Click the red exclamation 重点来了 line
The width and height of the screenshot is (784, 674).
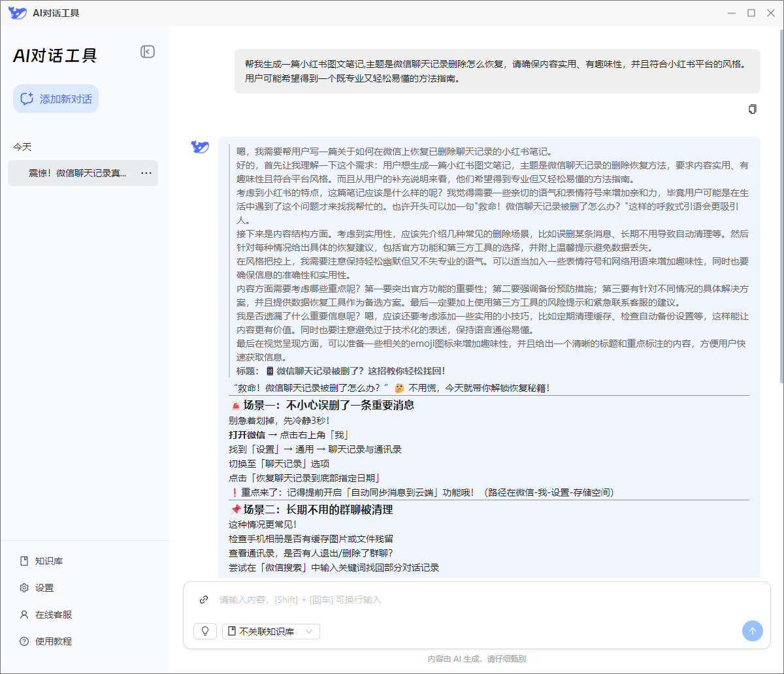(x=422, y=492)
